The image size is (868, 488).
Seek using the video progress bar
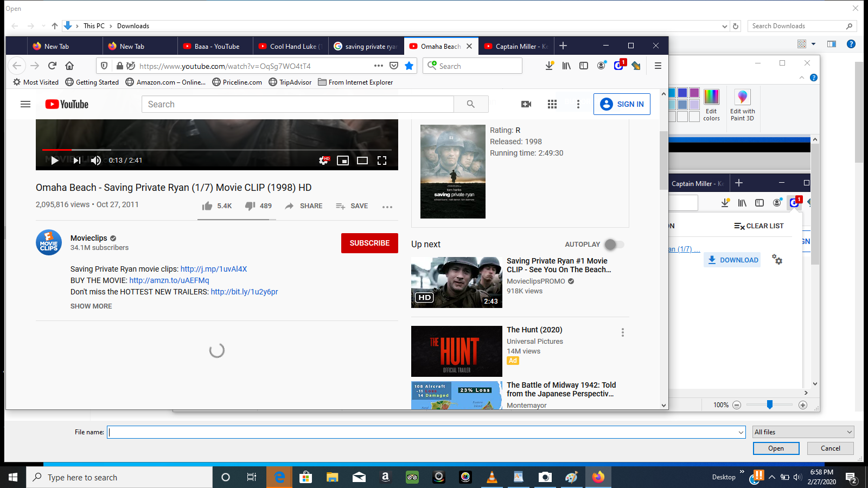pyautogui.click(x=217, y=150)
